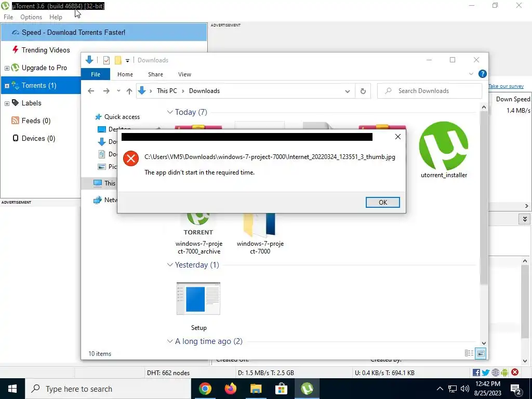This screenshot has width=532, height=399.
Task: Click the File Explorer taskbar icon
Action: pyautogui.click(x=256, y=389)
